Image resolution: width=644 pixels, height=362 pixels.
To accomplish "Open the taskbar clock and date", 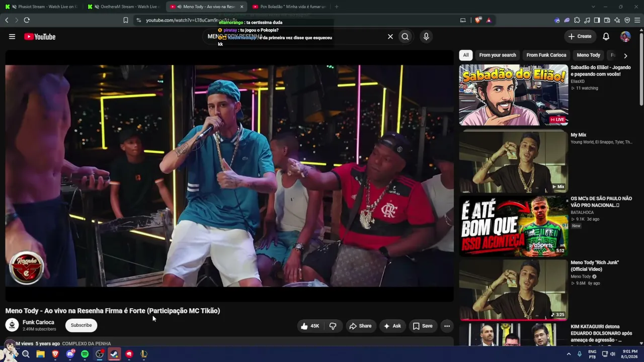I will pos(630,354).
